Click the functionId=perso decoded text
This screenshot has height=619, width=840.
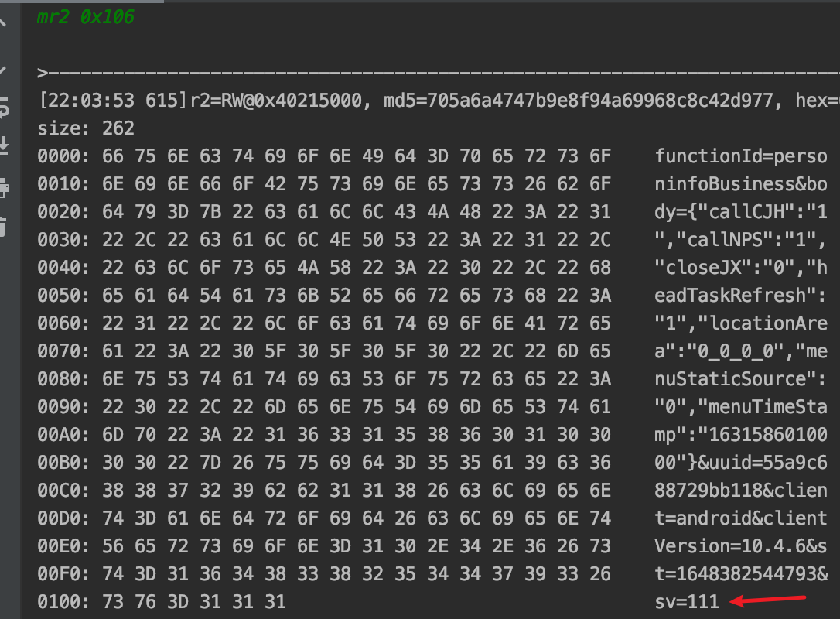pos(741,156)
